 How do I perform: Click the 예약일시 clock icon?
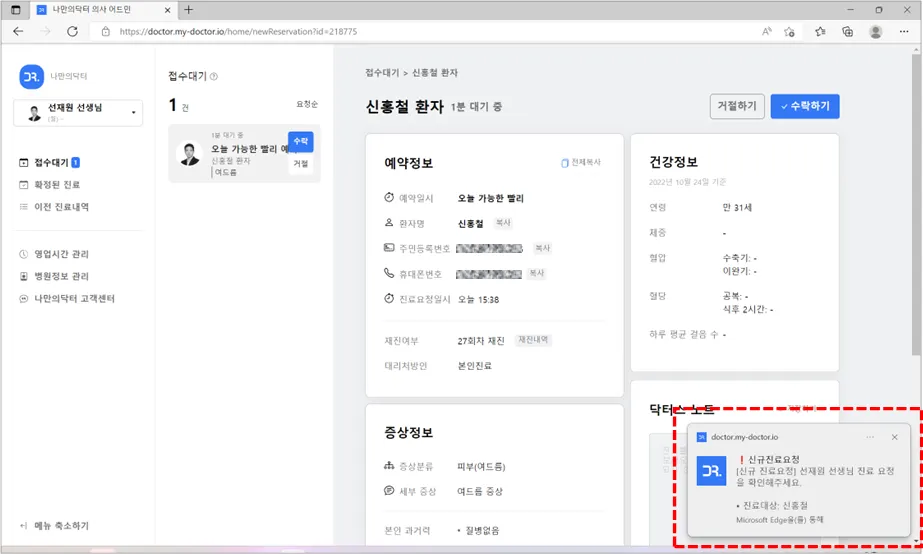[389, 198]
